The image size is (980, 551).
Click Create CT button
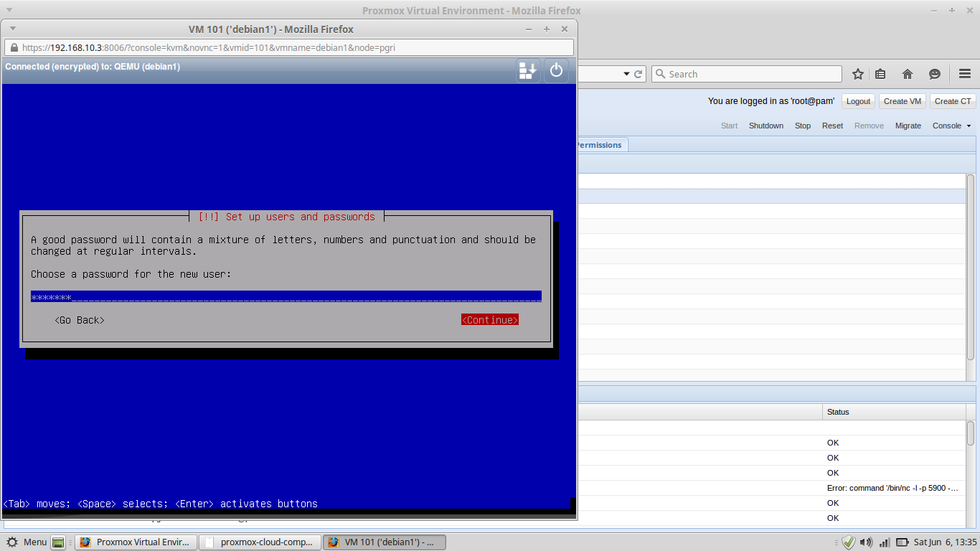pyautogui.click(x=953, y=101)
